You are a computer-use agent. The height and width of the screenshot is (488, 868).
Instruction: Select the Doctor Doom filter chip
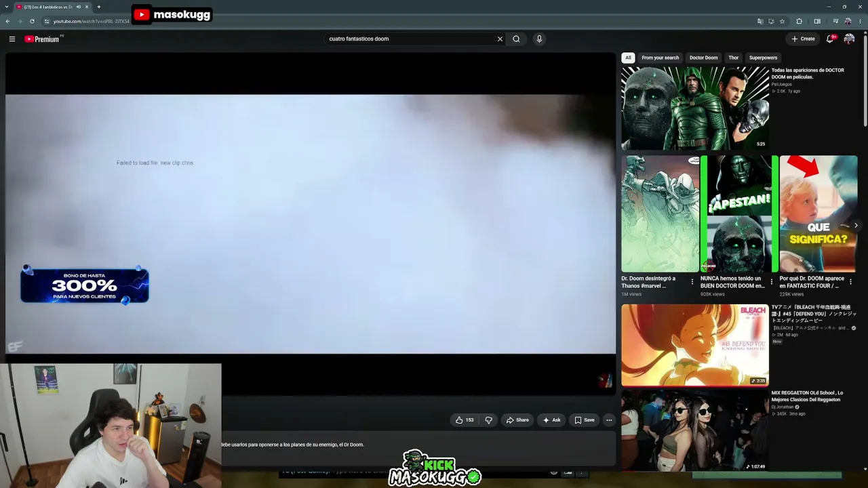703,58
